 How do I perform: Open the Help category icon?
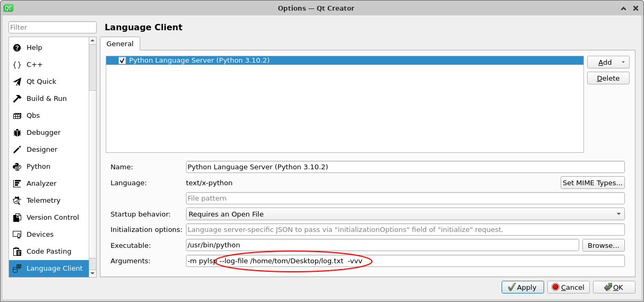(x=17, y=48)
